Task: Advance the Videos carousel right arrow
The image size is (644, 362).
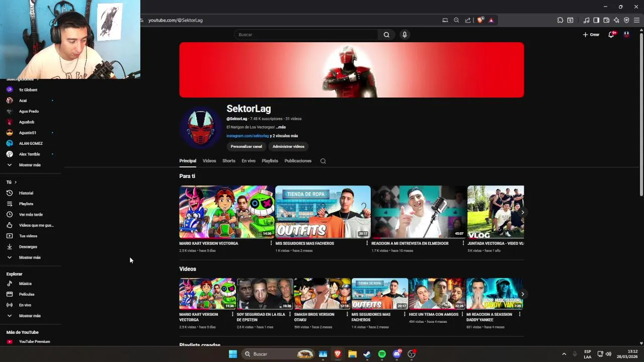Action: pos(522,294)
